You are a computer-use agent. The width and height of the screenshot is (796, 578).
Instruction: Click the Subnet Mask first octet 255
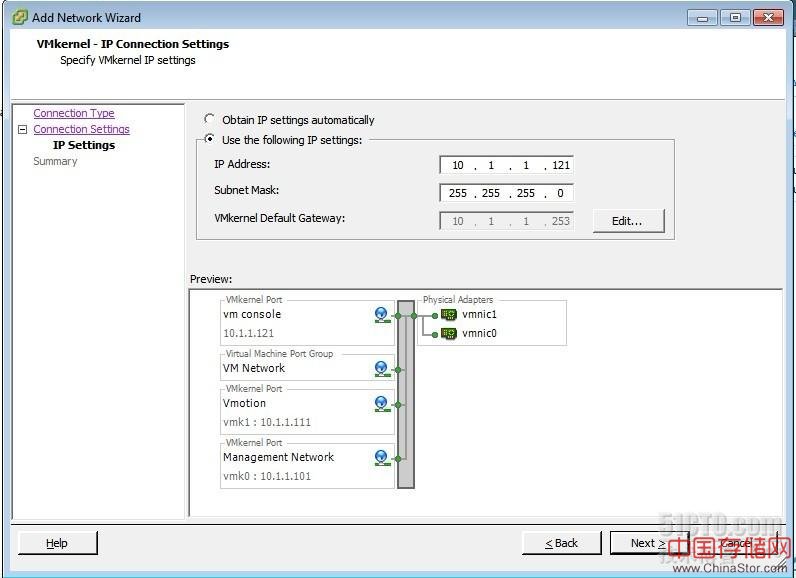(458, 193)
